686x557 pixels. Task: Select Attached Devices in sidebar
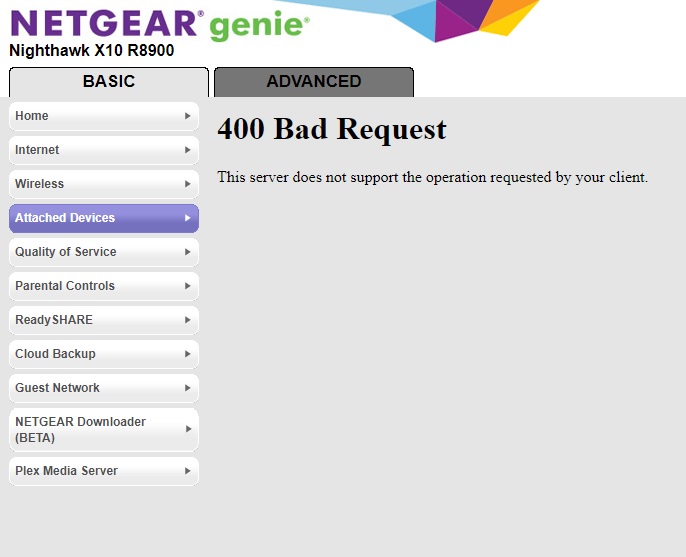pos(104,218)
